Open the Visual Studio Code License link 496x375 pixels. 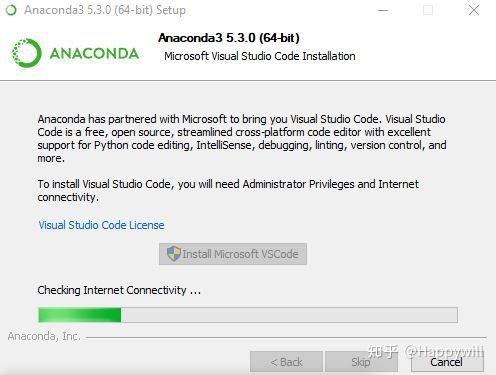point(101,225)
